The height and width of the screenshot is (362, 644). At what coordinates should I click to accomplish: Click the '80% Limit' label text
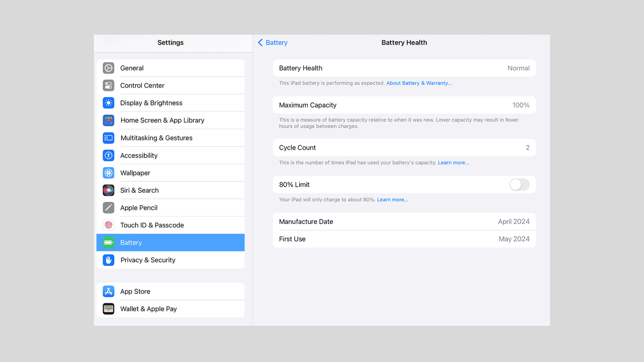(294, 185)
